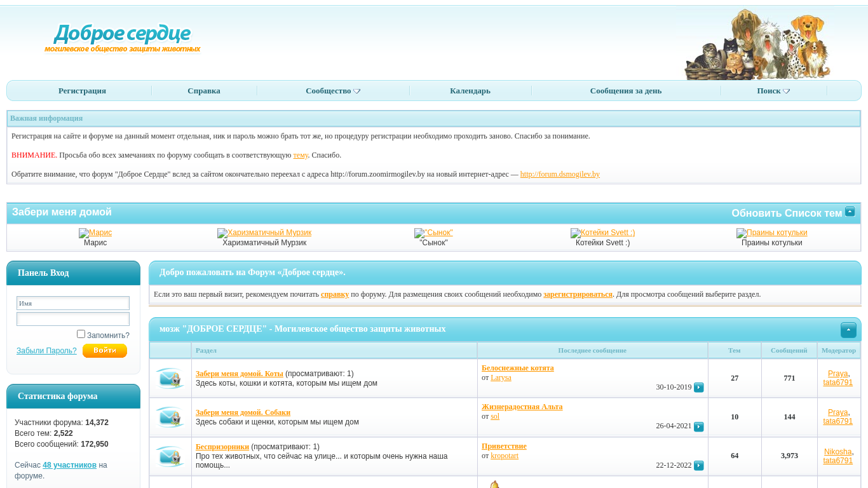Open tata6791 moderator link in Собаки row

(837, 421)
